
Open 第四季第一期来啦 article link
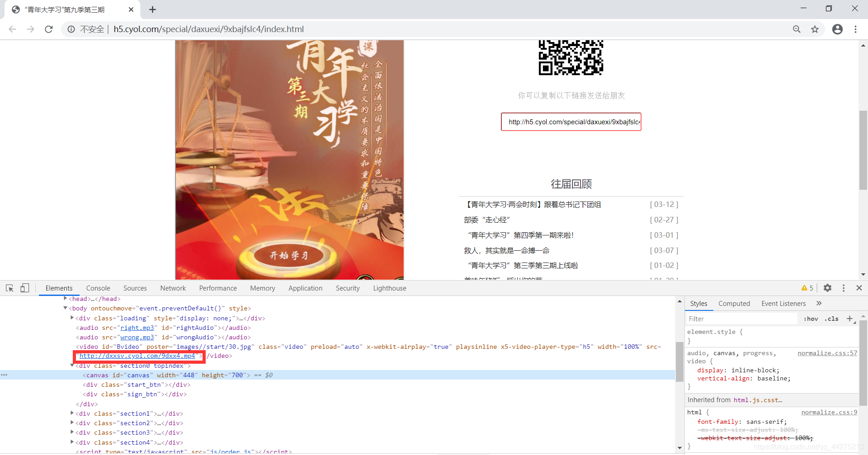point(521,235)
